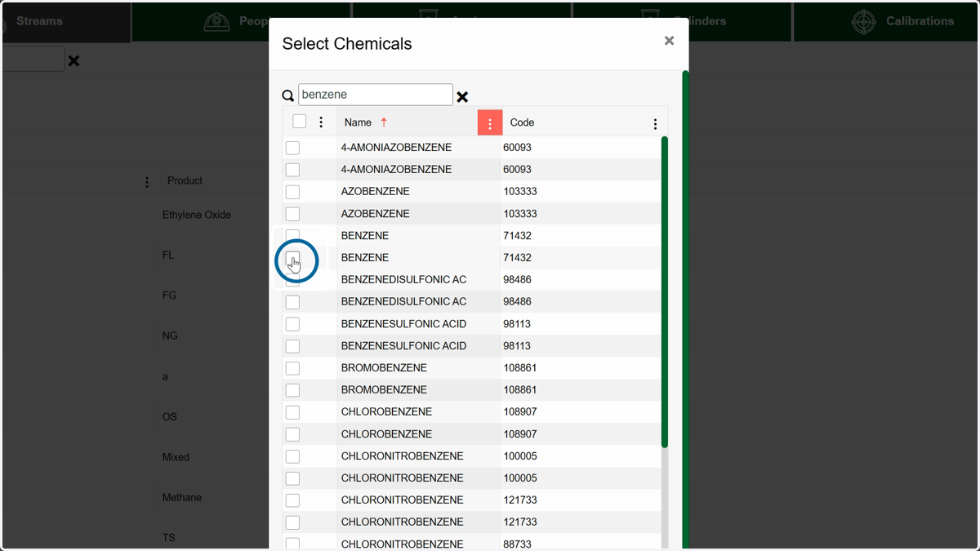Image resolution: width=980 pixels, height=551 pixels.
Task: Click the People tab hard-hat icon
Action: pyautogui.click(x=216, y=22)
